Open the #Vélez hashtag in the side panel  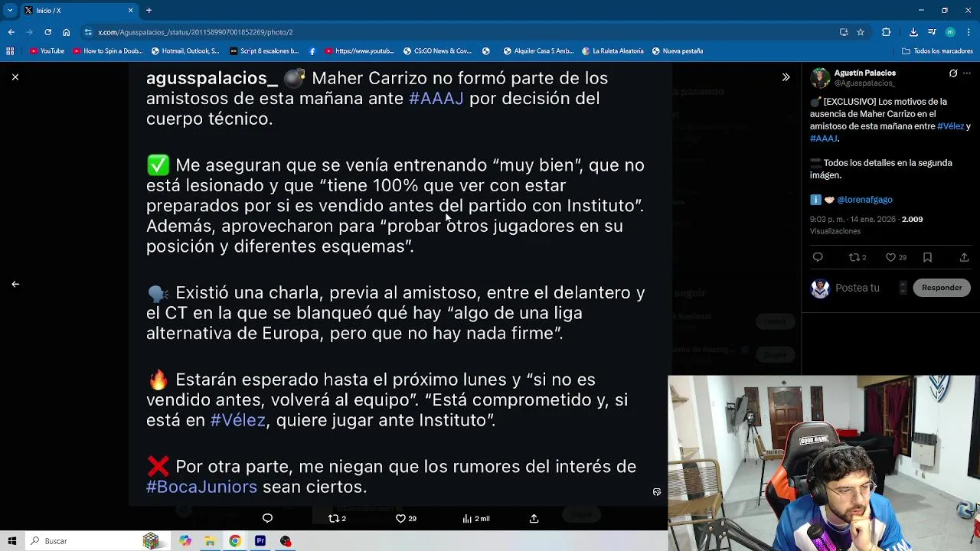pos(950,126)
